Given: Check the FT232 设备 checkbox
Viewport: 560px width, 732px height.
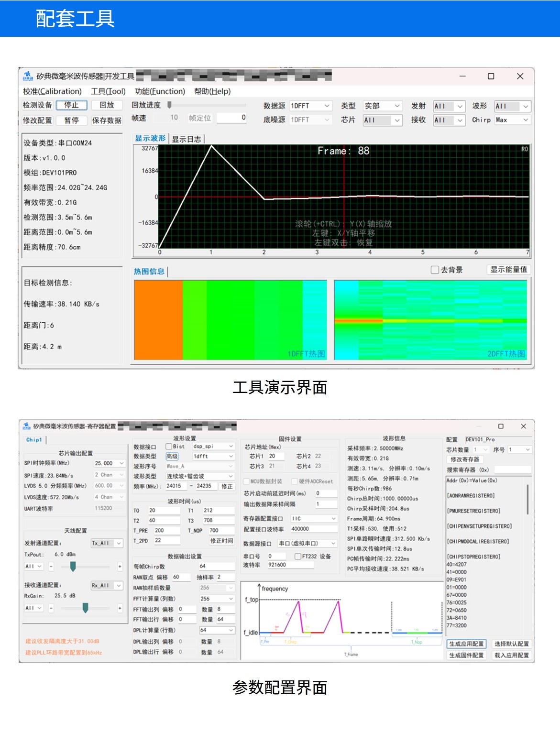Looking at the screenshot, I should click(x=298, y=557).
